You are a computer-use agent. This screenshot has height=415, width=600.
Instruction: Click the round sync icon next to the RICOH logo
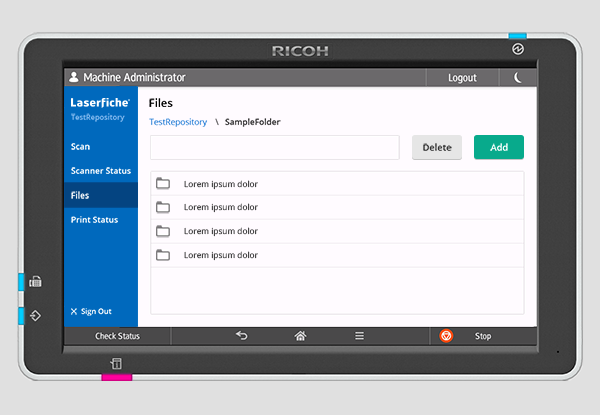[x=518, y=49]
